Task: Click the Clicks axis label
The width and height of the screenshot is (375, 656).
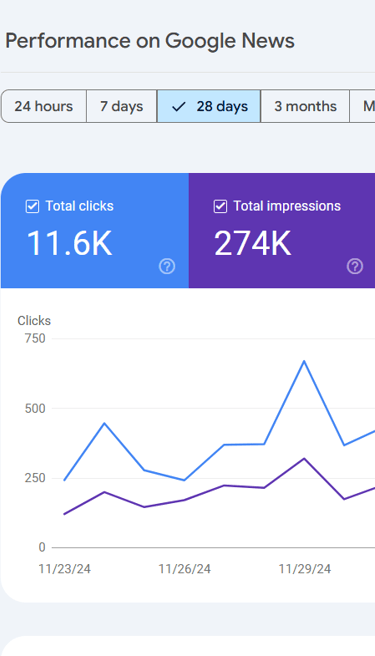Action: pyautogui.click(x=34, y=321)
